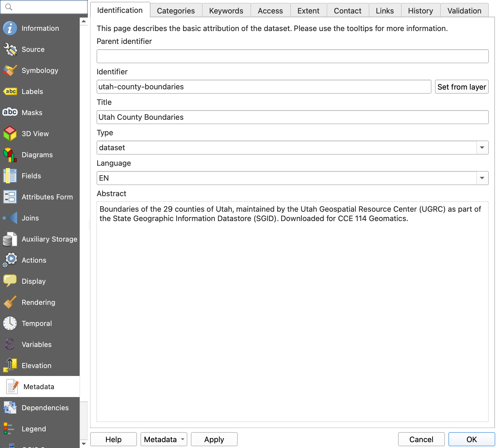
Task: Open the Temporal clock icon
Action: pyautogui.click(x=10, y=324)
